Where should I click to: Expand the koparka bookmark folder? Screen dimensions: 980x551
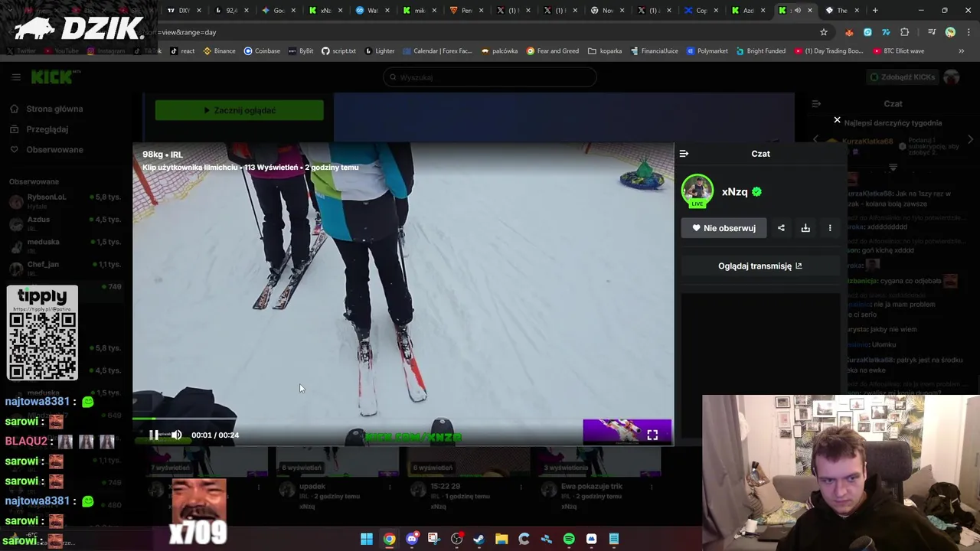pyautogui.click(x=605, y=51)
